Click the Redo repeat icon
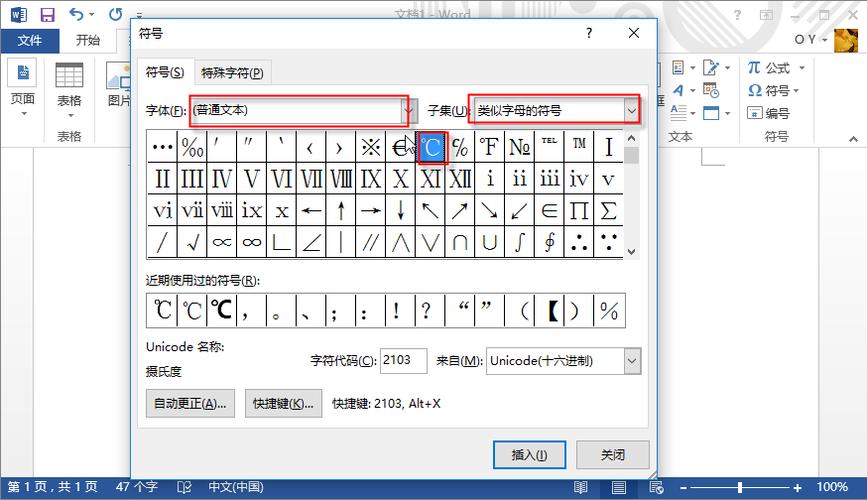Image resolution: width=867 pixels, height=500 pixels. click(115, 14)
